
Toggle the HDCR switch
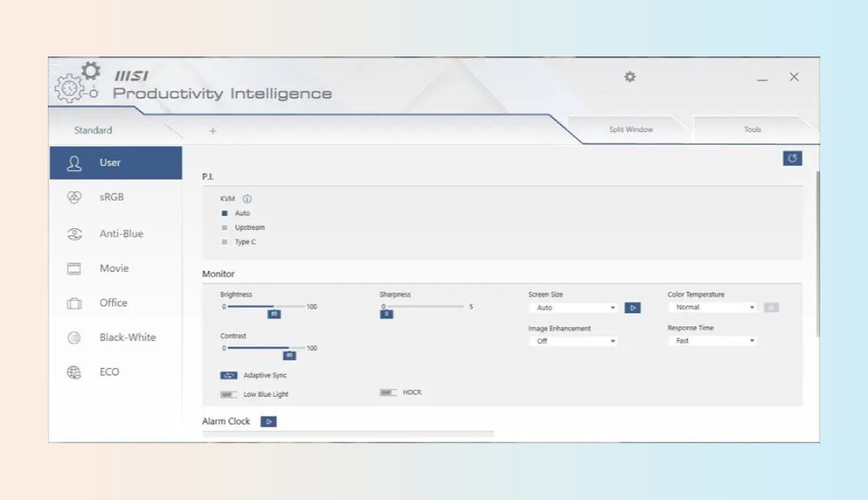(x=388, y=392)
